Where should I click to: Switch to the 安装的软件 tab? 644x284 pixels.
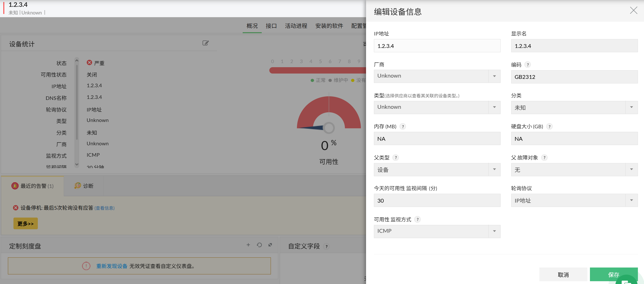tap(329, 26)
